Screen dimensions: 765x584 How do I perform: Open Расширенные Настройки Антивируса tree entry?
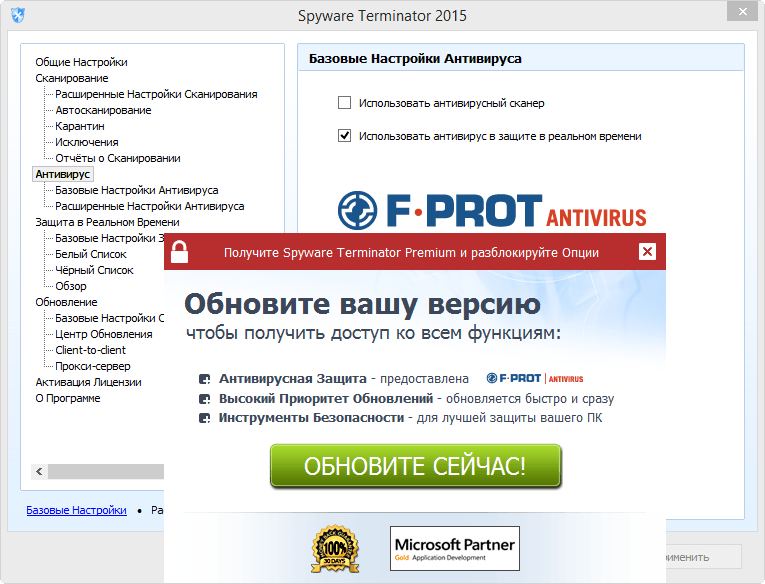150,206
